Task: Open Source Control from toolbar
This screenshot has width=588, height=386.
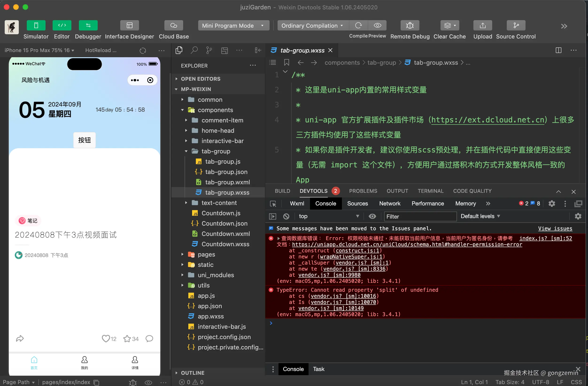Action: 516,25
